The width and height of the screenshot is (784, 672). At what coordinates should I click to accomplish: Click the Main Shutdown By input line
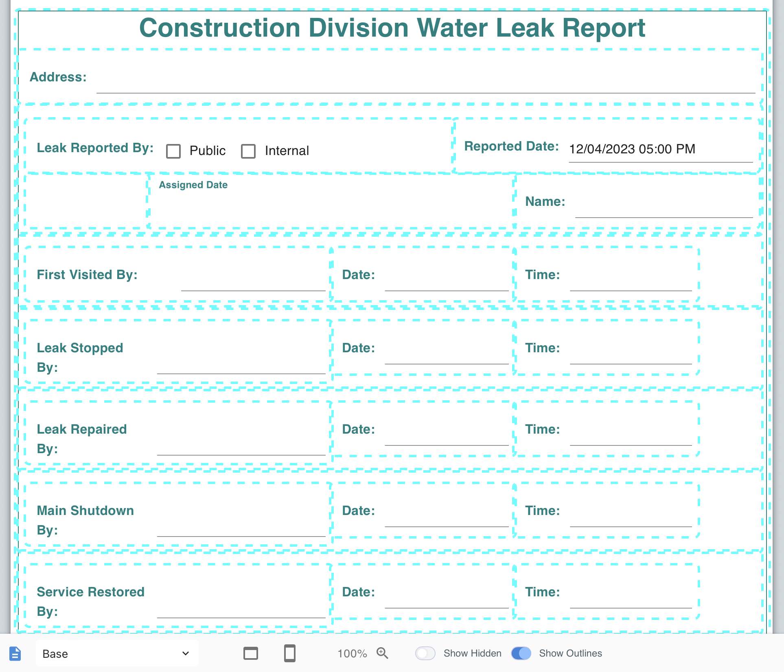(241, 528)
